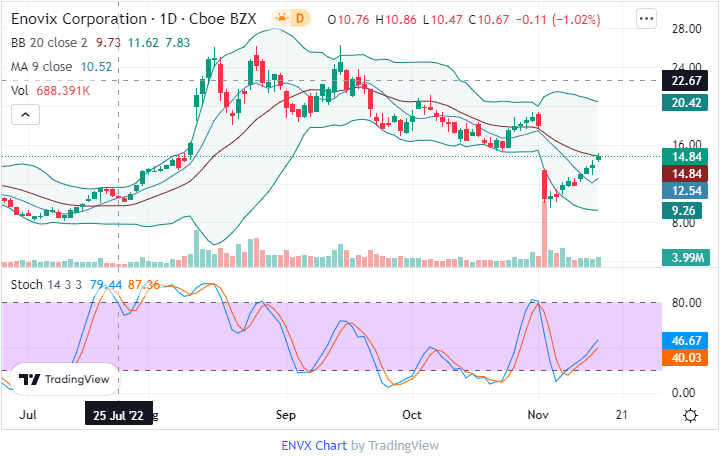Image resolution: width=722 pixels, height=462 pixels.
Task: Select the MA 9 close indicator legend
Action: tap(41, 66)
